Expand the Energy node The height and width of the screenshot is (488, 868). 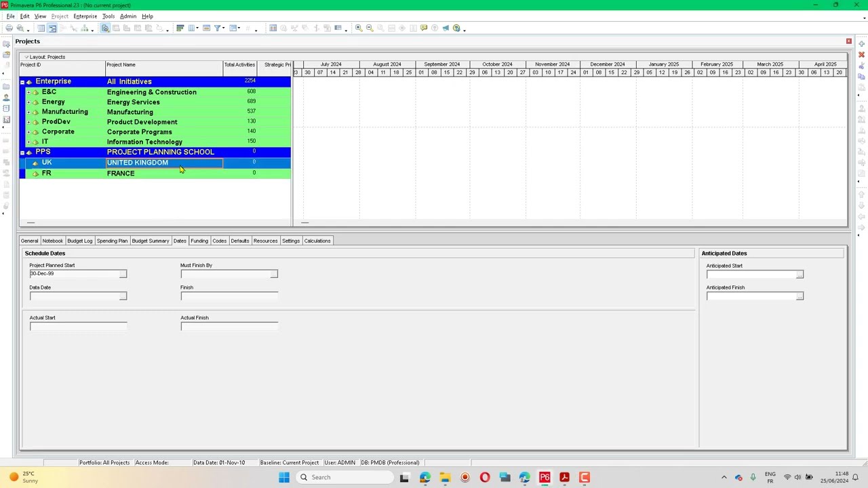tap(28, 102)
